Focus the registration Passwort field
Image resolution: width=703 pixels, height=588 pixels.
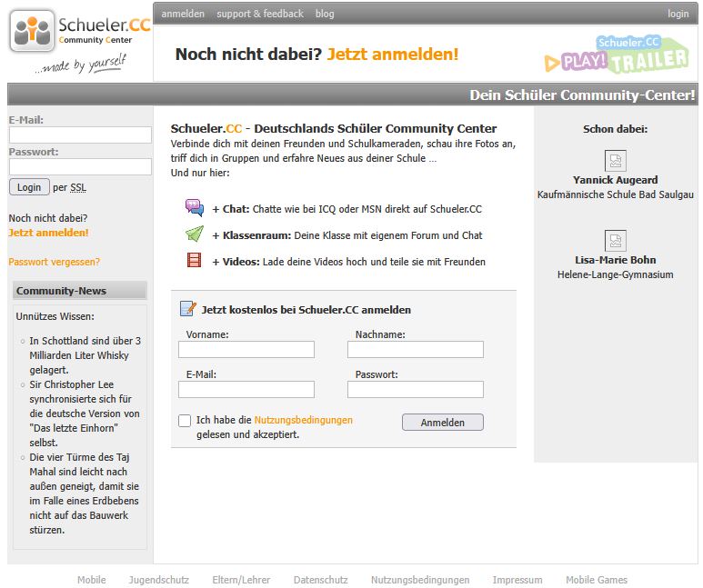coord(416,389)
